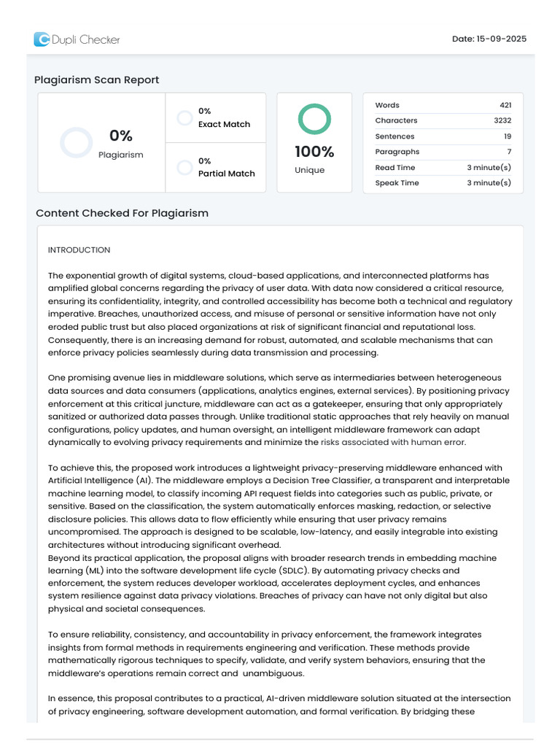The width and height of the screenshot is (560, 747).
Task: Click the Words count row
Action: tap(443, 105)
